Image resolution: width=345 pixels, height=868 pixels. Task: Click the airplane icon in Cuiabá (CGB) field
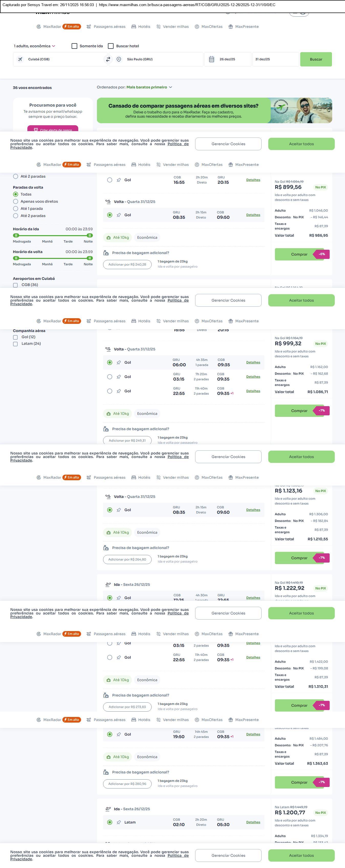[x=20, y=59]
